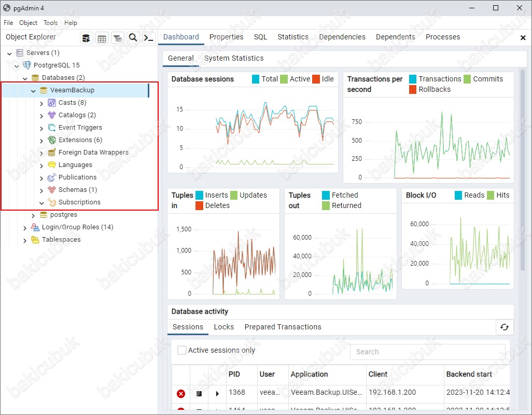Viewport: 532px width, 415px height.
Task: Open the Help menu
Action: pos(71,23)
